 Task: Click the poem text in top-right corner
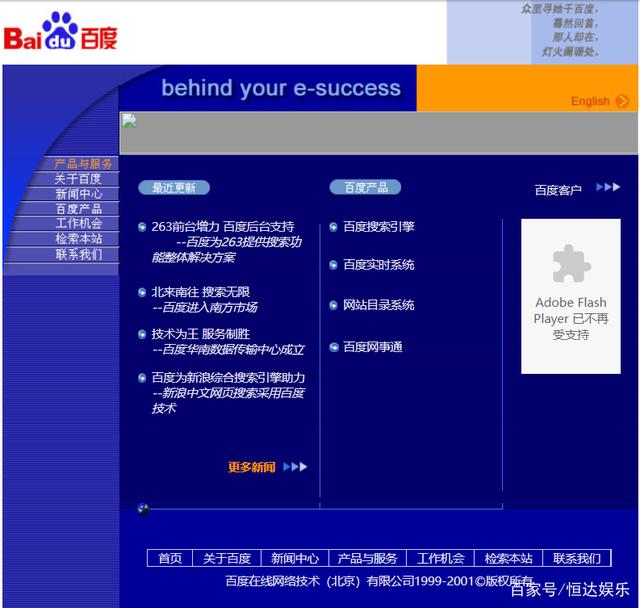560,30
